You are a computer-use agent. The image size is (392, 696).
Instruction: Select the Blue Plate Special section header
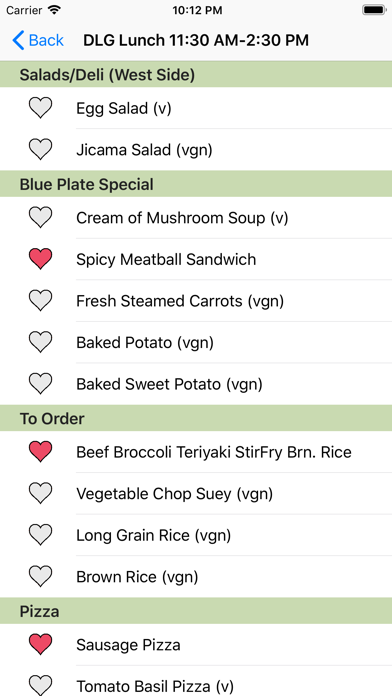[196, 184]
